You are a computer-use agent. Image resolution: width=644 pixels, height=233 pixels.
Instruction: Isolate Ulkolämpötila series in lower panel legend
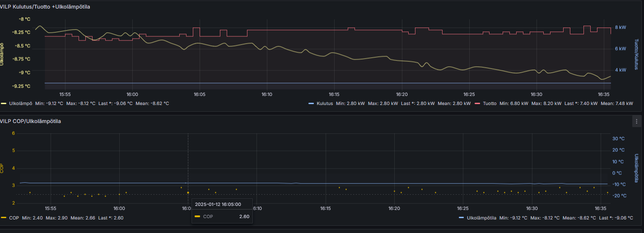click(x=482, y=218)
